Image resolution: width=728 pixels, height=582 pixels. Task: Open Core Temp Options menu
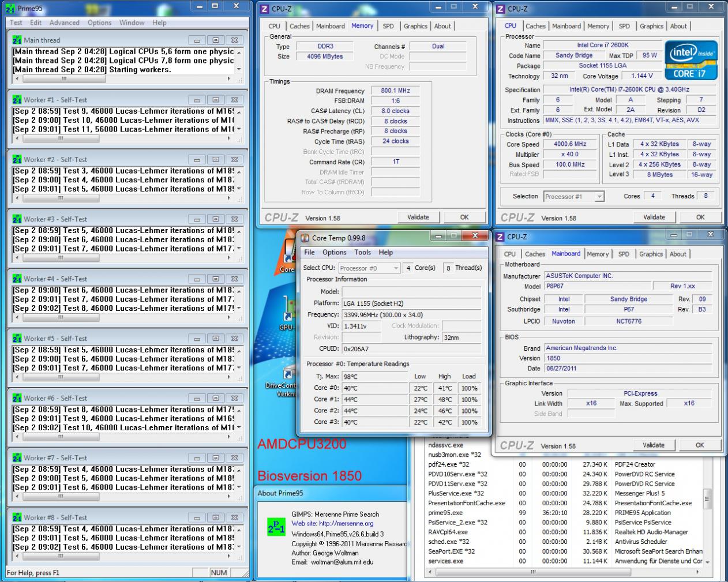(334, 252)
